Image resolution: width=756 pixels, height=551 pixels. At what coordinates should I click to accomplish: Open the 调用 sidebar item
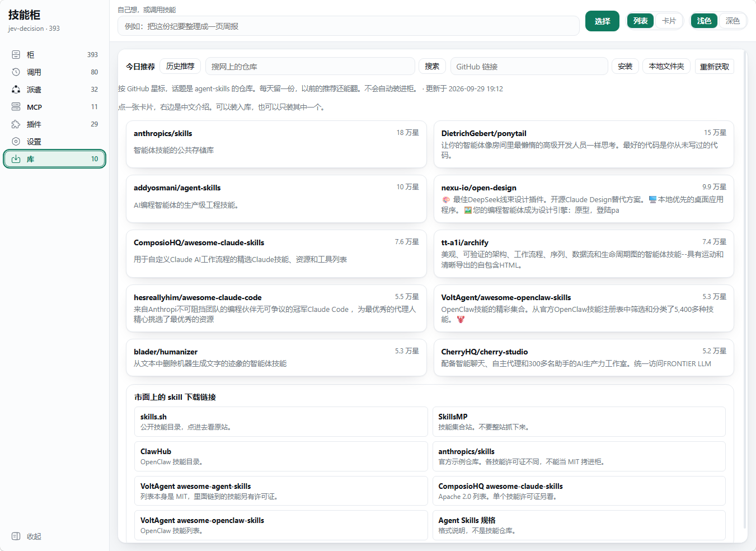click(55, 72)
